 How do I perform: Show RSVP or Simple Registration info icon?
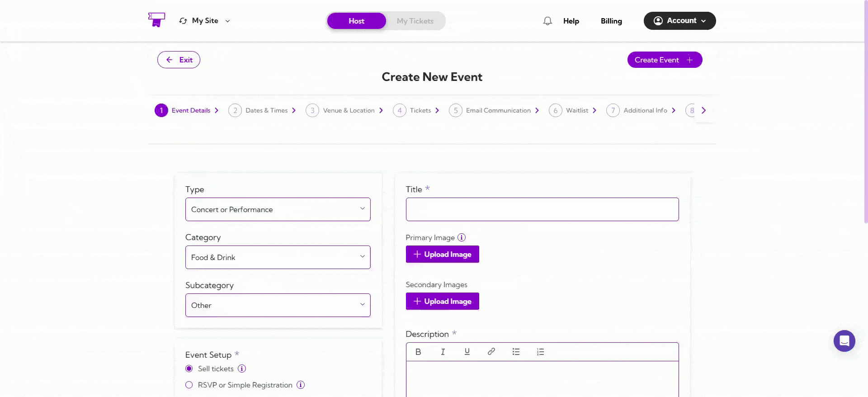pyautogui.click(x=301, y=385)
